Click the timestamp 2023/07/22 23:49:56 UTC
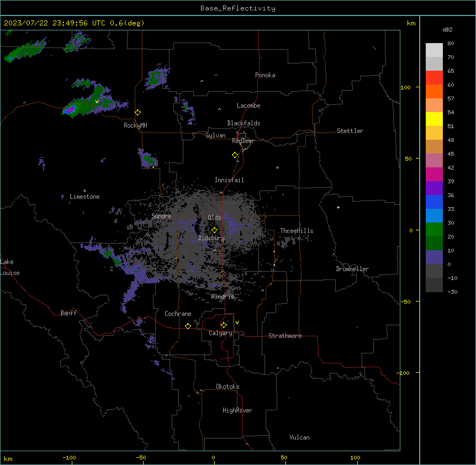The height and width of the screenshot is (465, 476). pyautogui.click(x=55, y=23)
